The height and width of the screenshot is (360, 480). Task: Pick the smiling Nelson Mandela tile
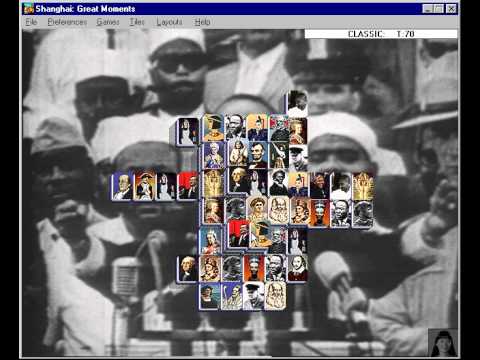(320, 186)
